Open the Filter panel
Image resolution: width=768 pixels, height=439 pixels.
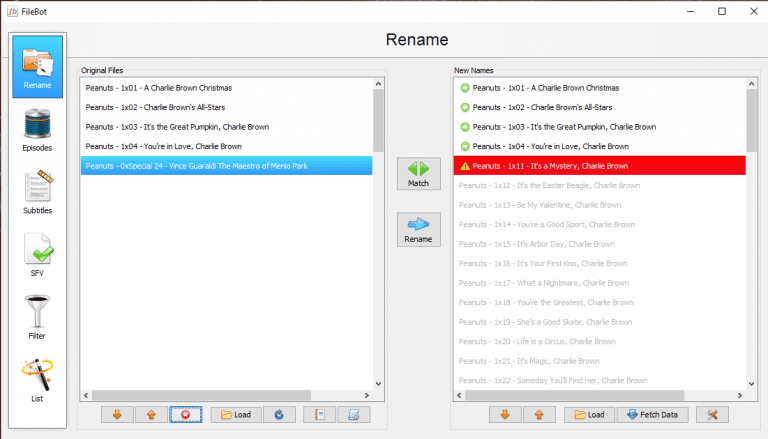(38, 318)
